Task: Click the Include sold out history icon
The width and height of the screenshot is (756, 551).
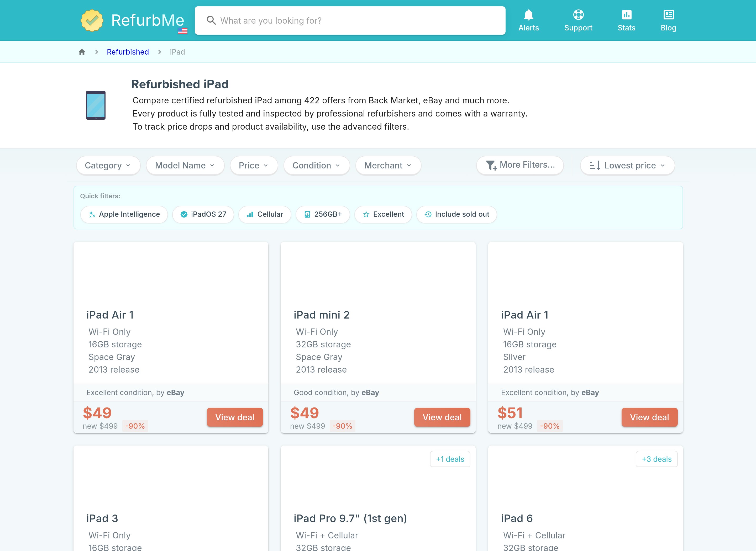Action: [x=428, y=214]
